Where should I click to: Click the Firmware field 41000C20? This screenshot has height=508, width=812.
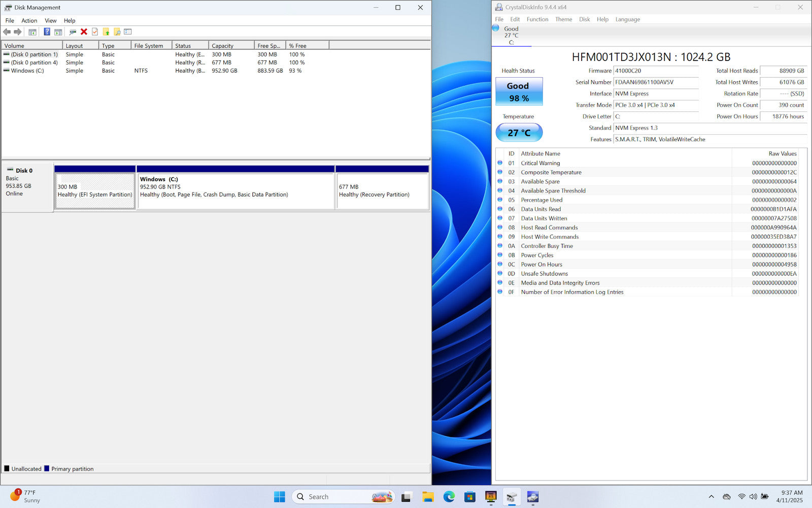coord(656,71)
